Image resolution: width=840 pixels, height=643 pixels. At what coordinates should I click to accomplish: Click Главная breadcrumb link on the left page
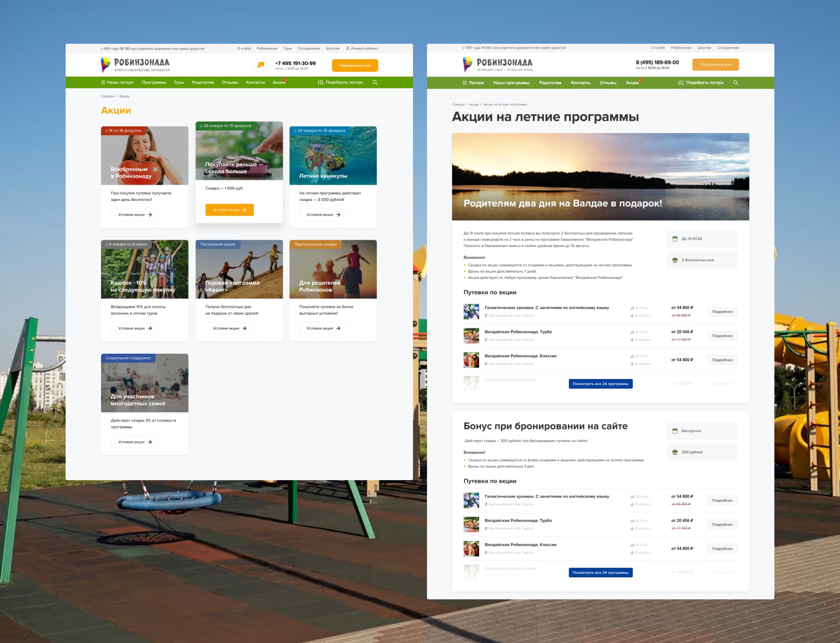tap(108, 96)
